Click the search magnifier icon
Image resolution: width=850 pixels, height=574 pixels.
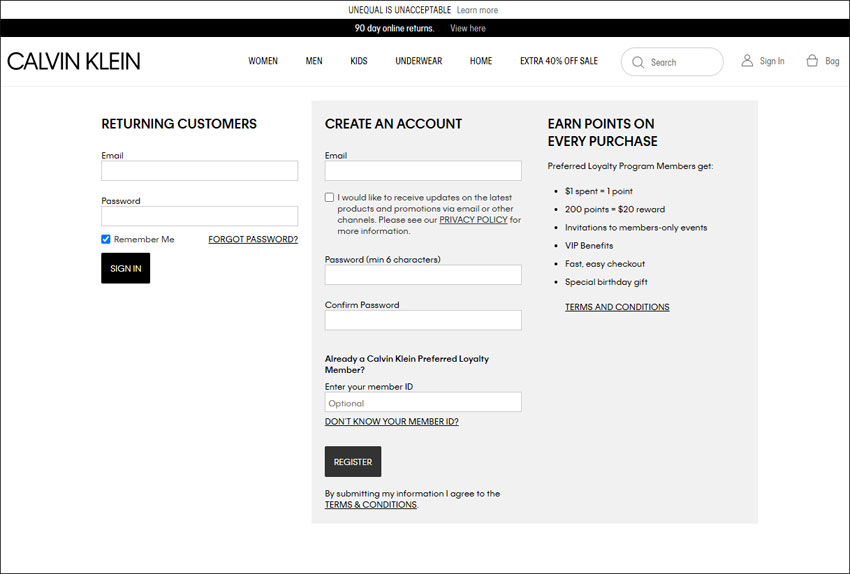pyautogui.click(x=638, y=62)
